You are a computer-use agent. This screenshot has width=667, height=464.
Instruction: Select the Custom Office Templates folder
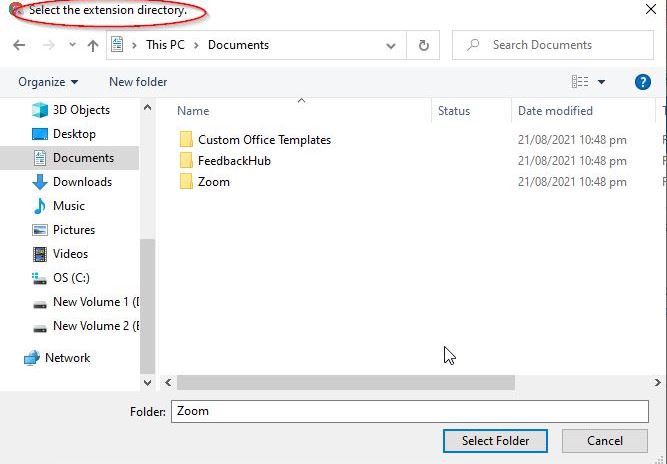[264, 140]
